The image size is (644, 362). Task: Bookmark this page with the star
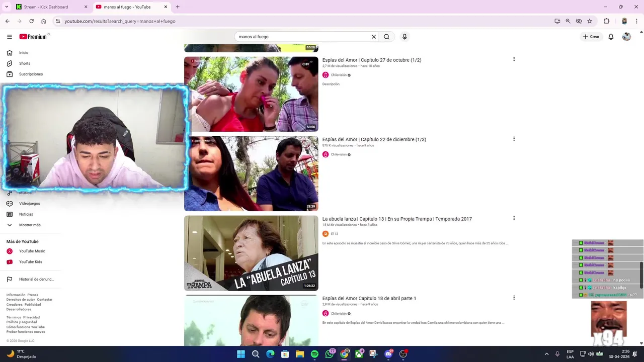coord(590,21)
